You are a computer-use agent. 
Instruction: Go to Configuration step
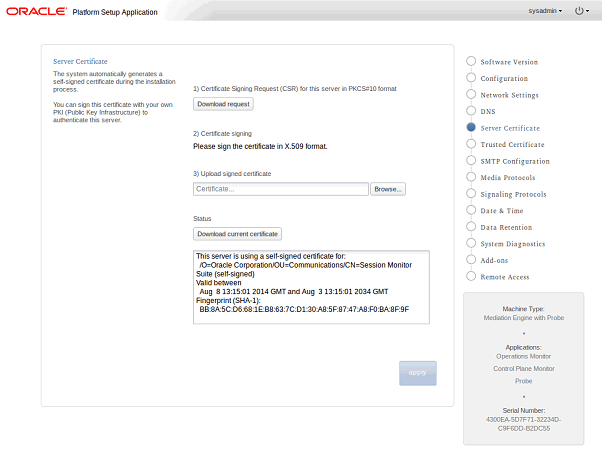pos(504,78)
